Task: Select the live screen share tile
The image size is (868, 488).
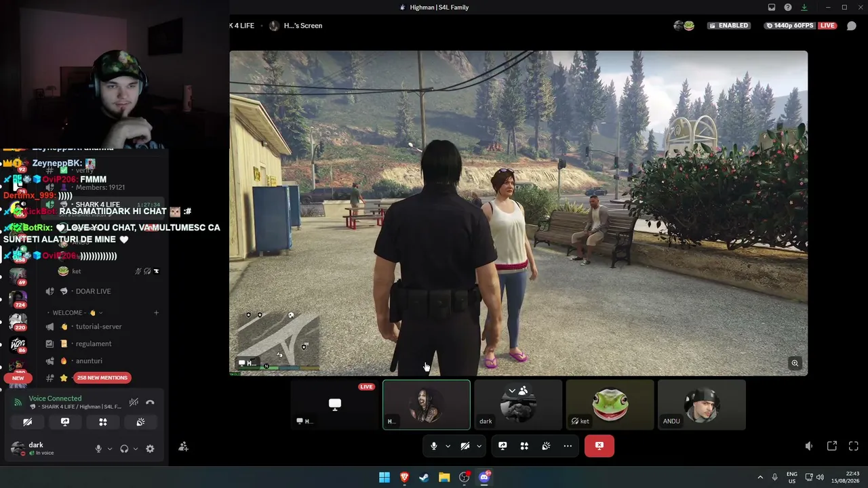Action: click(x=335, y=405)
